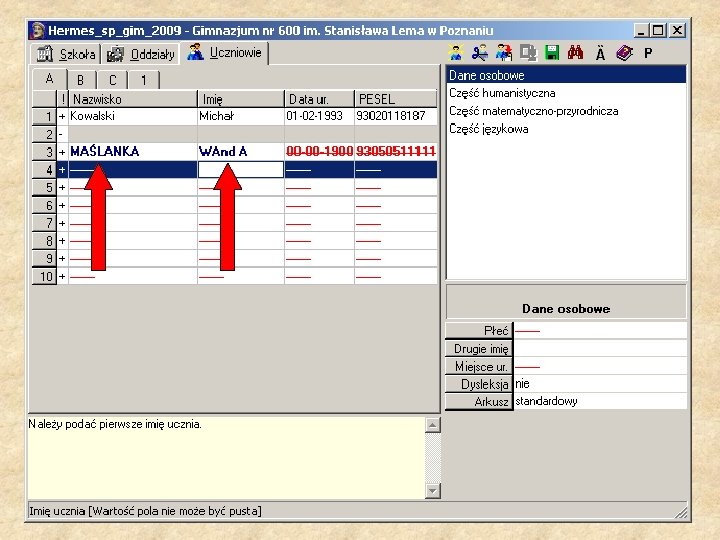Click the crossed-out date 00-00-1900
720x540 pixels.
click(320, 151)
